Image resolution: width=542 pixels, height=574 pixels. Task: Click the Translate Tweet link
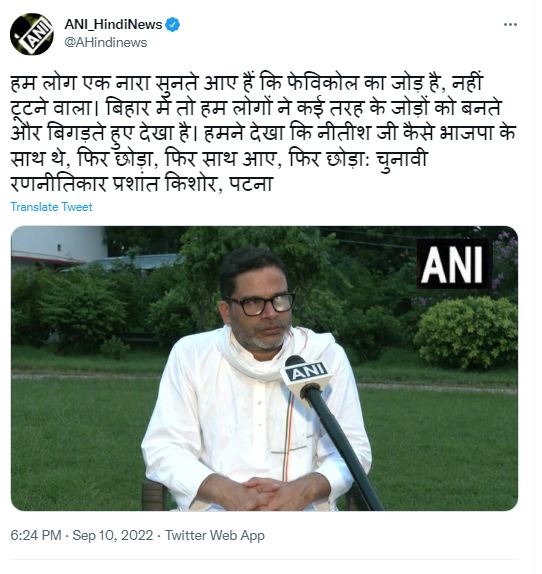tap(51, 207)
